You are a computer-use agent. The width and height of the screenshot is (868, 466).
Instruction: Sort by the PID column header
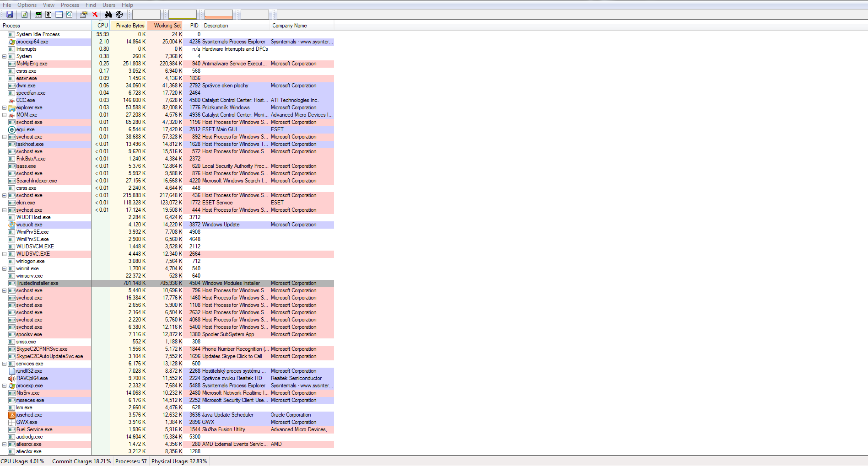pos(193,26)
